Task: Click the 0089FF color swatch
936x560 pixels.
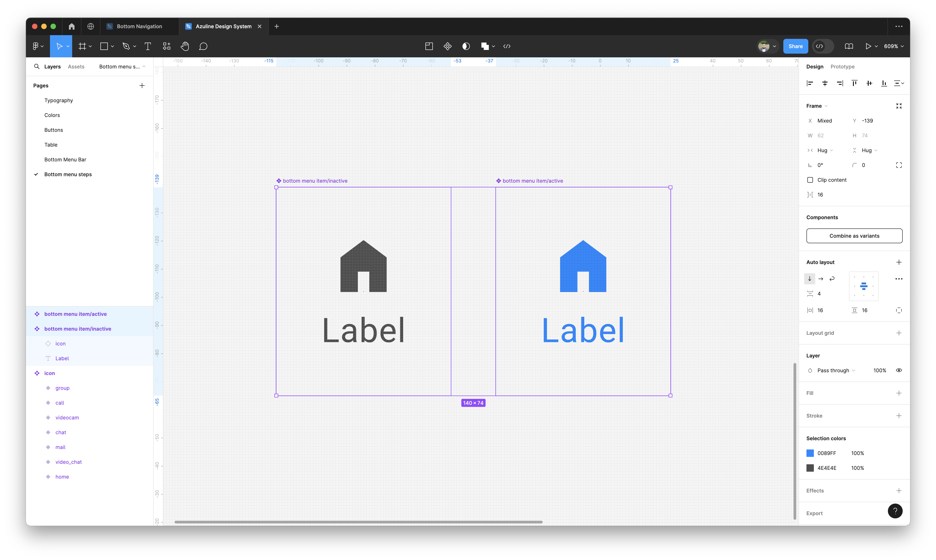Action: pos(810,453)
